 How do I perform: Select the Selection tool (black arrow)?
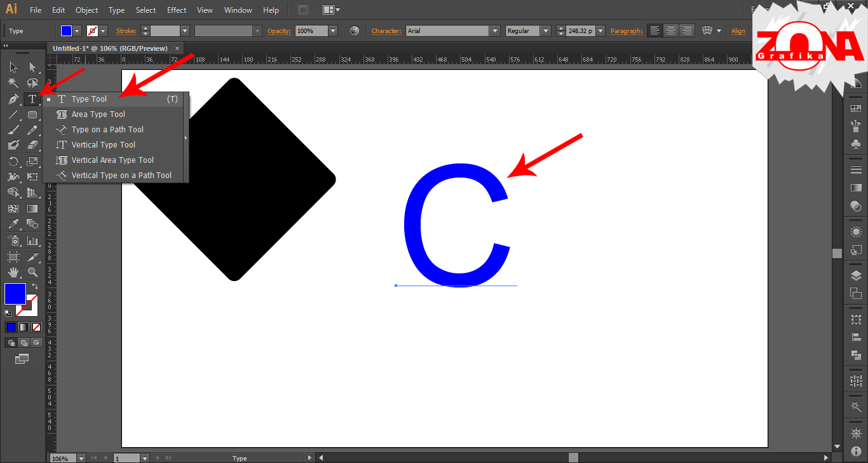[x=13, y=67]
